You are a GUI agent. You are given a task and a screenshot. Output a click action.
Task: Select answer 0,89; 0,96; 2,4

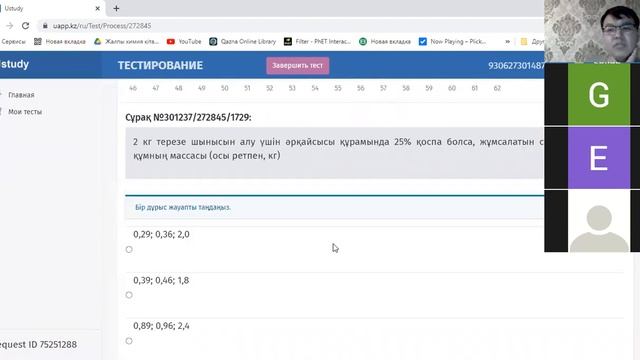(x=129, y=341)
